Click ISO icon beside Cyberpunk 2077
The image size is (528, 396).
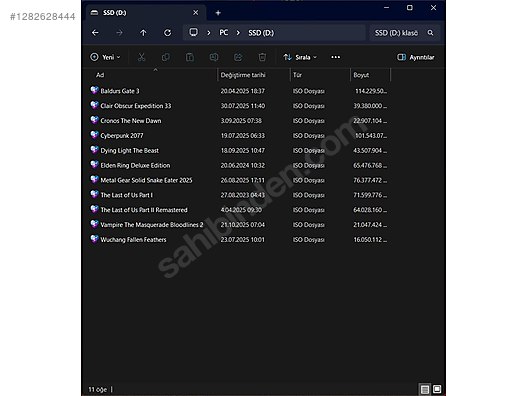click(94, 135)
